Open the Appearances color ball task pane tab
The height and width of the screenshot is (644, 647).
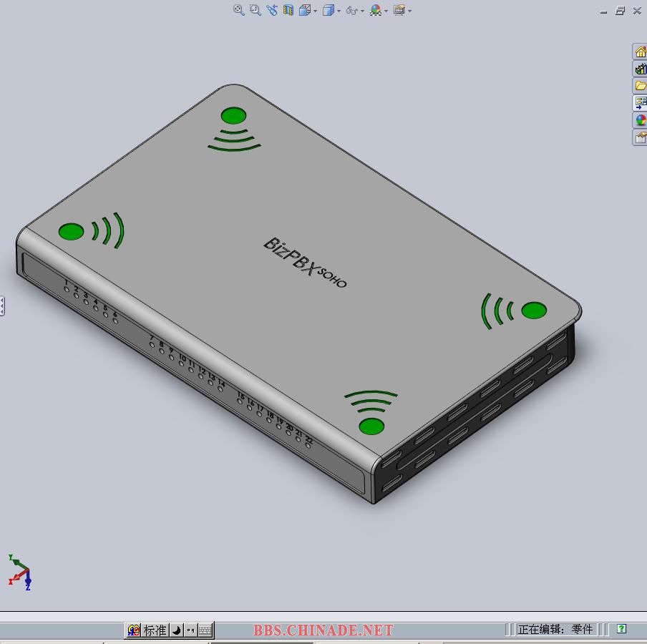640,120
